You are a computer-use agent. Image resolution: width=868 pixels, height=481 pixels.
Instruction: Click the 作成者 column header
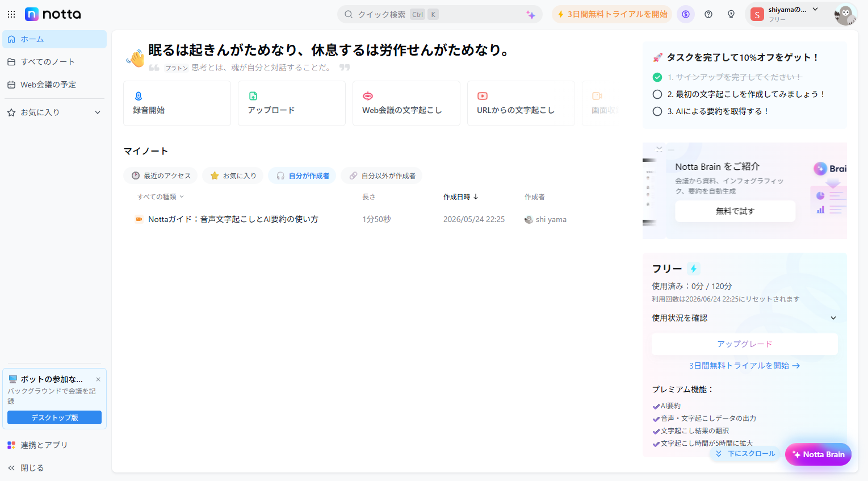[535, 197]
